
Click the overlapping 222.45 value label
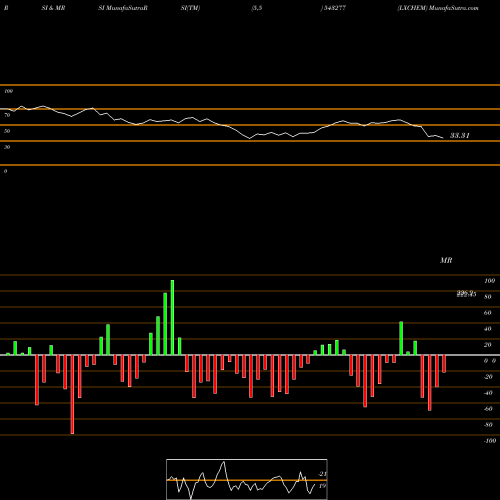466,294
